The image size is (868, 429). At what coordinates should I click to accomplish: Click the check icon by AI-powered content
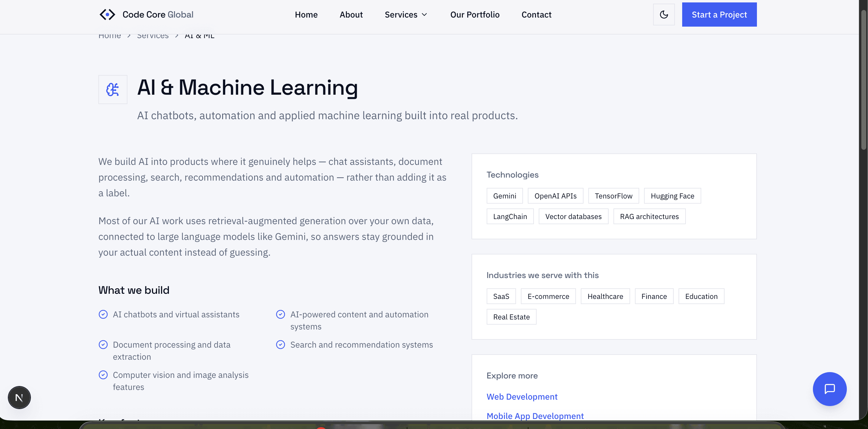coord(280,315)
